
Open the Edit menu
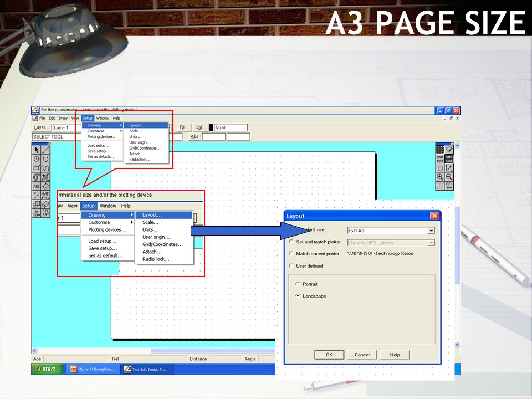tap(52, 118)
